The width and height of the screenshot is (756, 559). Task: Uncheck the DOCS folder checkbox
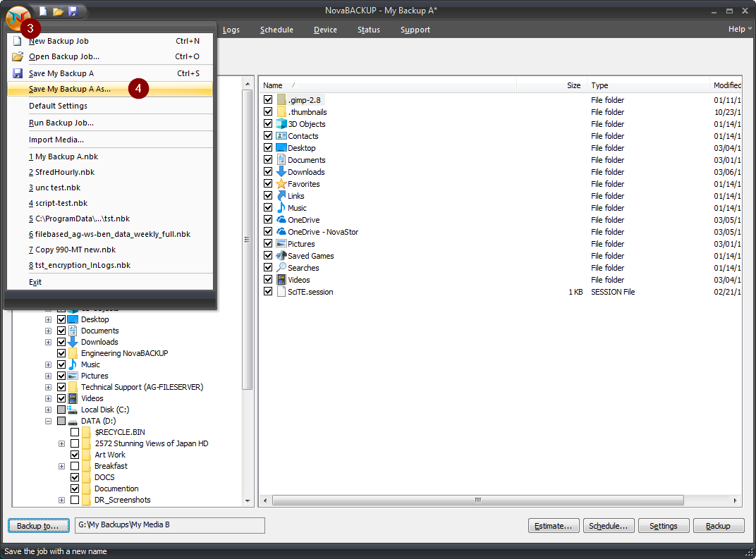click(75, 477)
